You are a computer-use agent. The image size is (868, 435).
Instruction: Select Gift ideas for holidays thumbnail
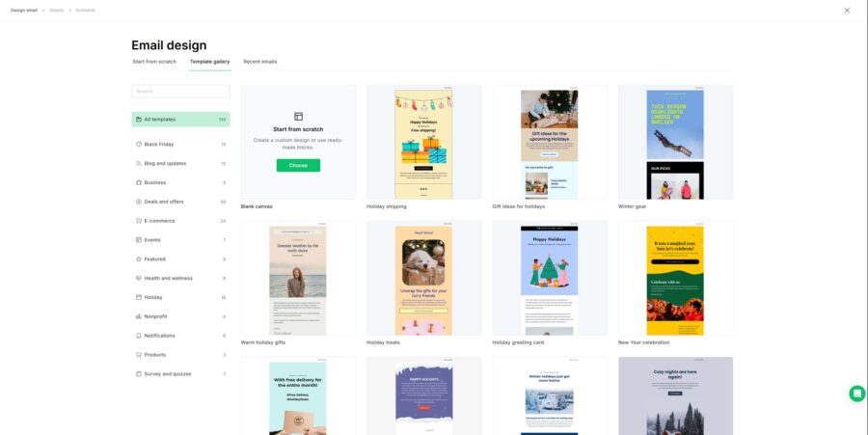[x=550, y=142]
